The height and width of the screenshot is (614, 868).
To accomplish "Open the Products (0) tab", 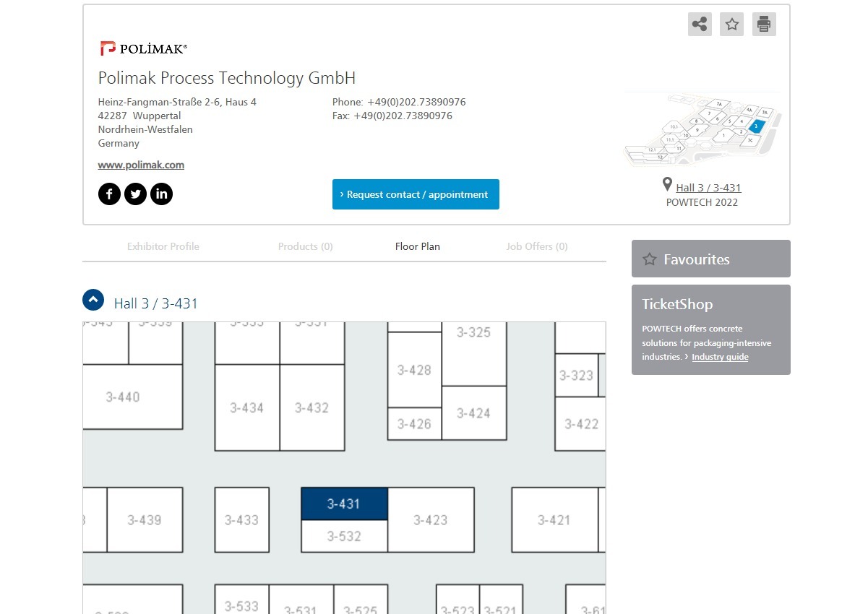I will pyautogui.click(x=306, y=246).
